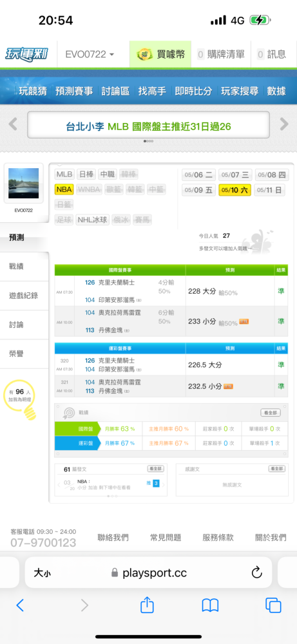The image size is (297, 644).
Task: Switch to the 榮譽 sidebar tab
Action: tap(24, 354)
